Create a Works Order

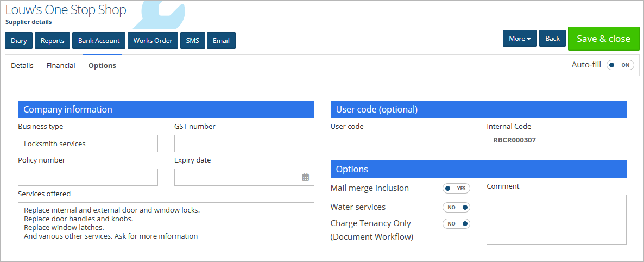(x=153, y=41)
